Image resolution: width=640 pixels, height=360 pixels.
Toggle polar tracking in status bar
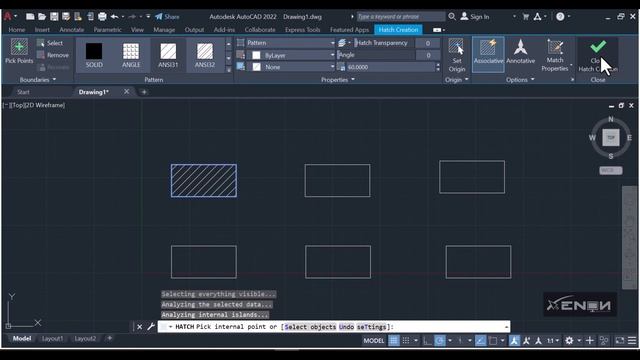coord(440,340)
